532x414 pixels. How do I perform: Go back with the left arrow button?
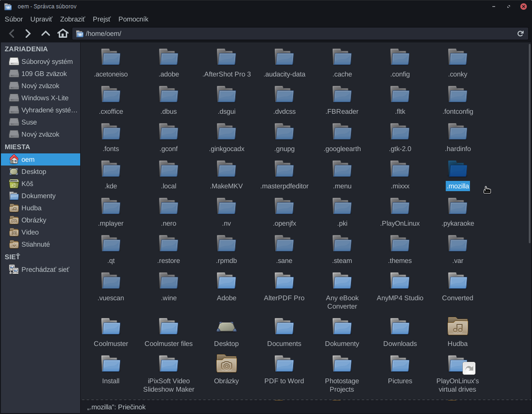coord(12,34)
